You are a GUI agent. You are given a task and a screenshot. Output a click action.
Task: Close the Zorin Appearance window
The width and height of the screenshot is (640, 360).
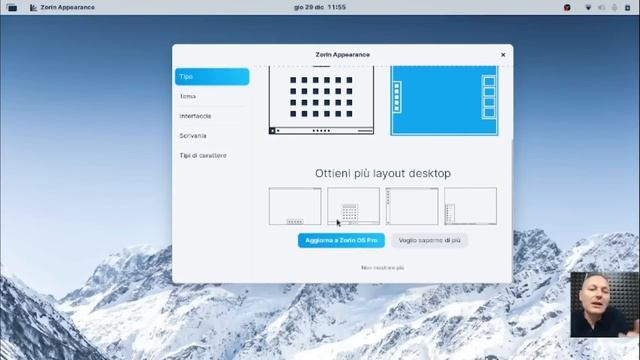pyautogui.click(x=503, y=55)
